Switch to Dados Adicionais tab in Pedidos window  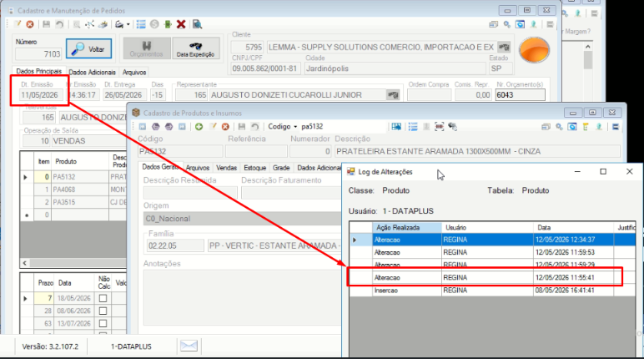click(92, 72)
